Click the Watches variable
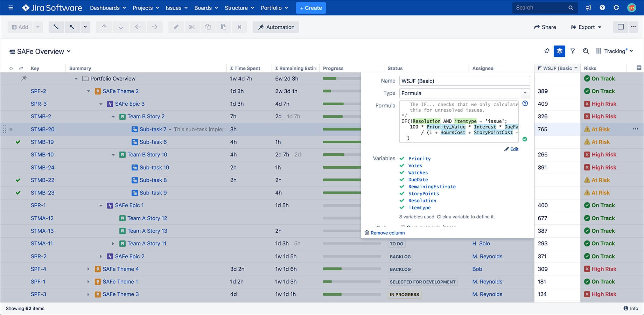This screenshot has width=644, height=315. (418, 173)
